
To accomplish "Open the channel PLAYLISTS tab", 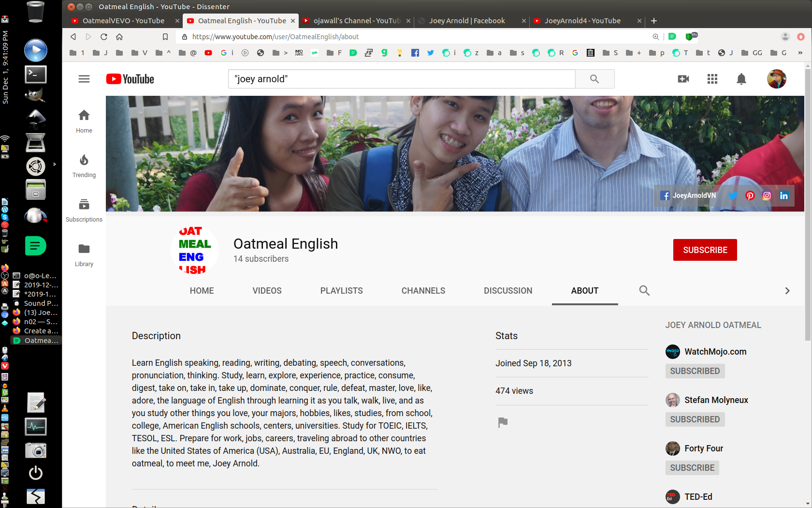I will [342, 291].
